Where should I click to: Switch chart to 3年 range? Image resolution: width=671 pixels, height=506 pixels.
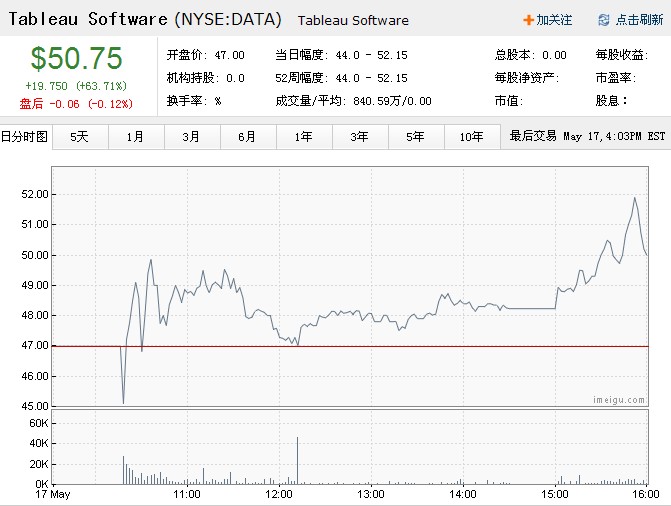[360, 137]
